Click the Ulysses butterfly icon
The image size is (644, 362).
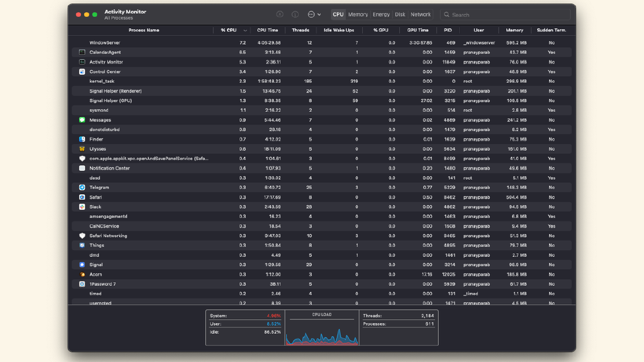pos(82,149)
